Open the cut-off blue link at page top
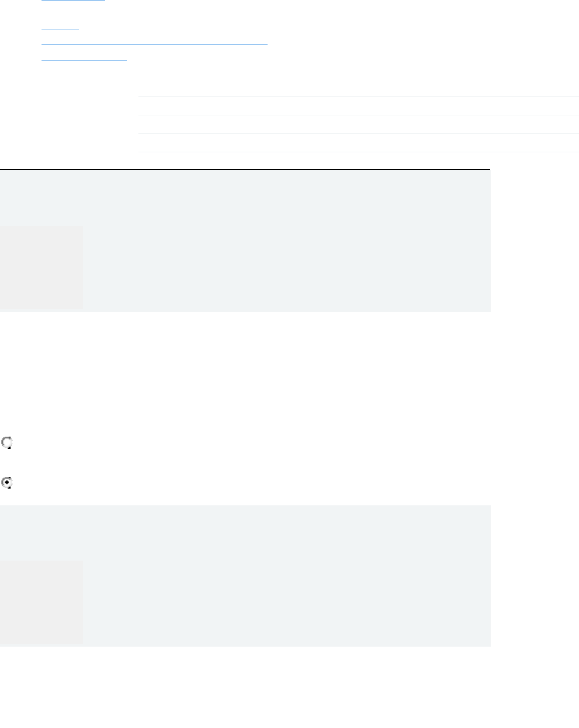This screenshot has width=579, height=728. coord(73,1)
